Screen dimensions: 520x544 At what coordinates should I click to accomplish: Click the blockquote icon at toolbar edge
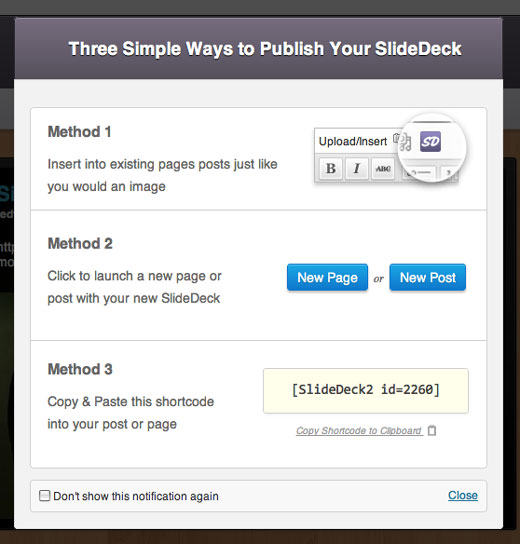449,172
